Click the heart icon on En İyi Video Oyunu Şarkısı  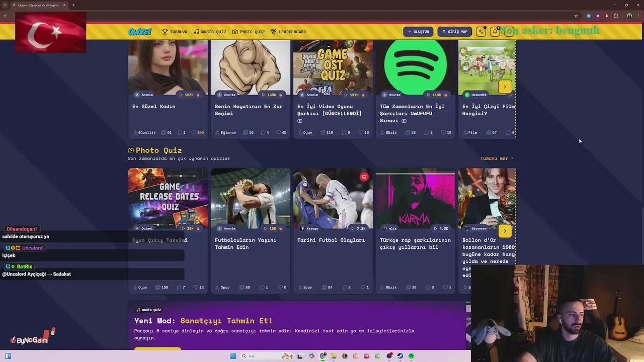point(360,133)
